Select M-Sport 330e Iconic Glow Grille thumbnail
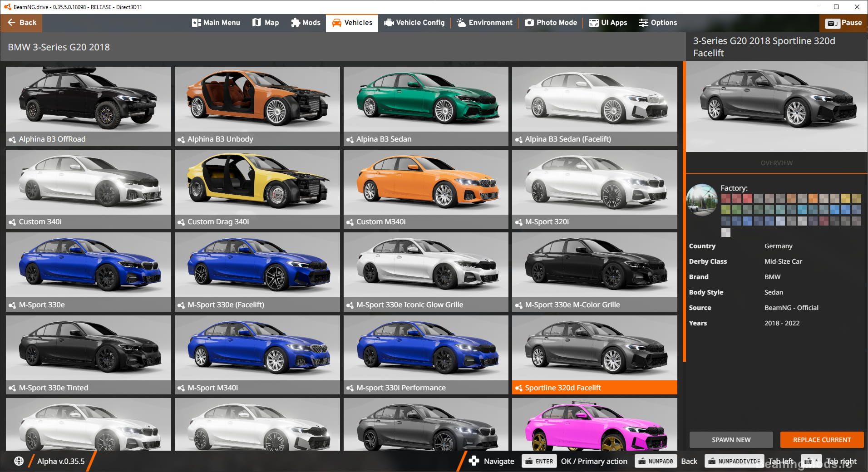Screen dimensions: 868x472 (x=426, y=265)
